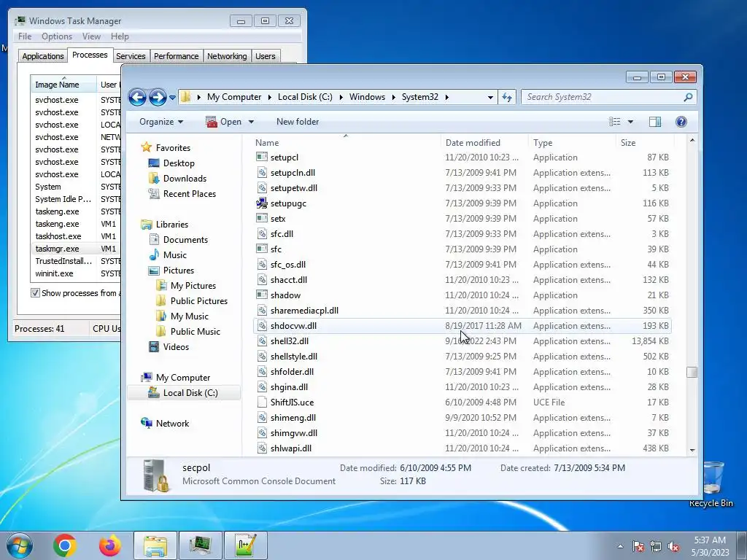Toggle the preview pane icon
Viewport: 747px width, 560px height.
pyautogui.click(x=655, y=122)
